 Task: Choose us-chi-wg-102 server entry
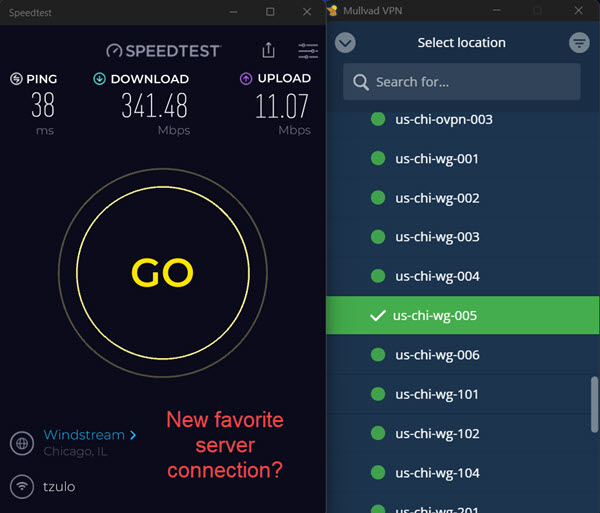pyautogui.click(x=437, y=434)
